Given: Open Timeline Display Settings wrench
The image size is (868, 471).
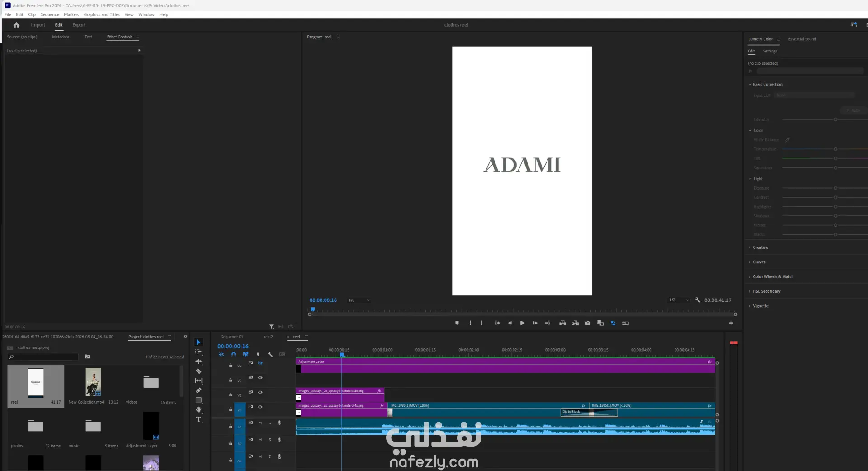Looking at the screenshot, I should (x=270, y=354).
